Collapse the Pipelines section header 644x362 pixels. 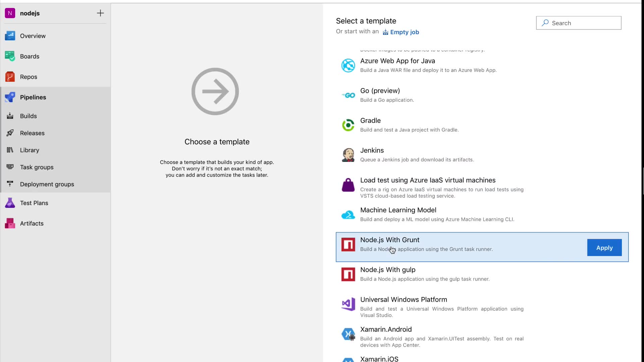click(x=33, y=97)
